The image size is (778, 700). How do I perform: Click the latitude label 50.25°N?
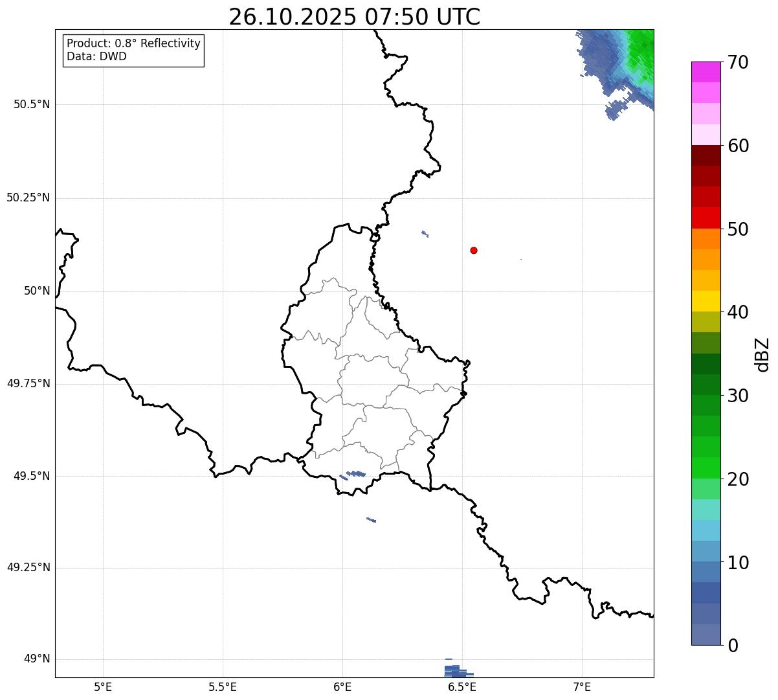point(28,198)
